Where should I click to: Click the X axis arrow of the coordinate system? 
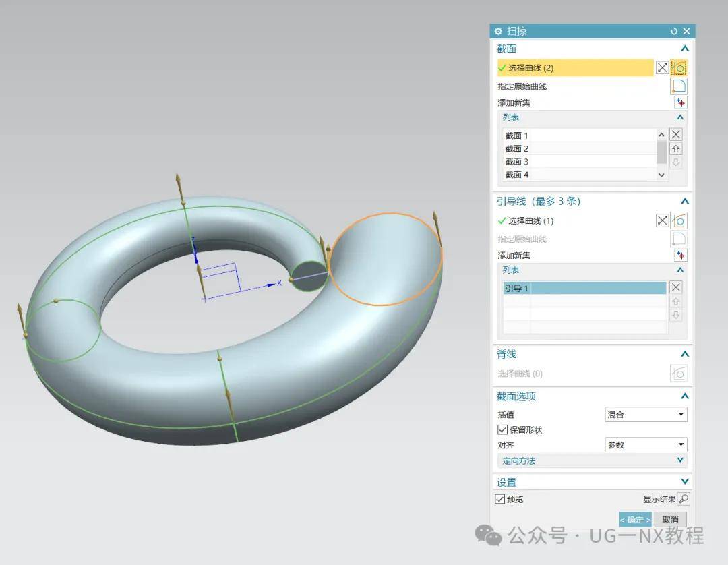pyautogui.click(x=271, y=284)
